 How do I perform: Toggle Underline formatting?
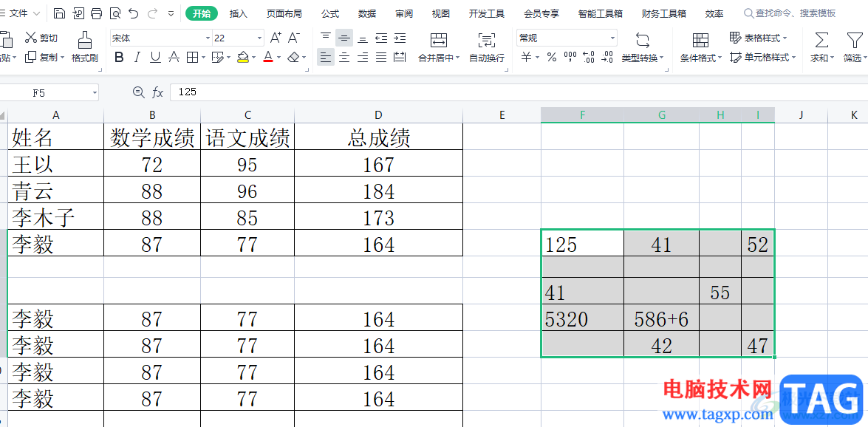coord(156,56)
